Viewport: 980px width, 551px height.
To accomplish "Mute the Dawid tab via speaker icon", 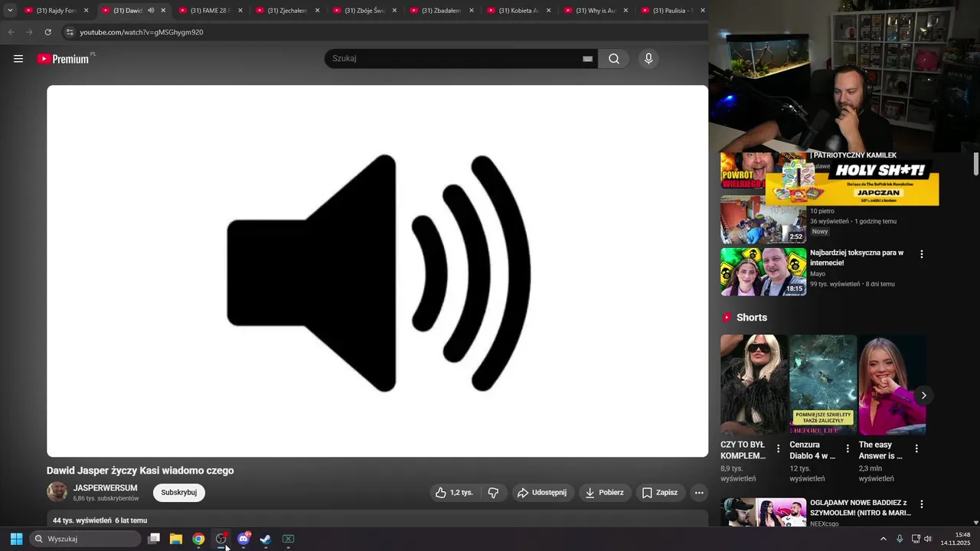I will [x=151, y=11].
